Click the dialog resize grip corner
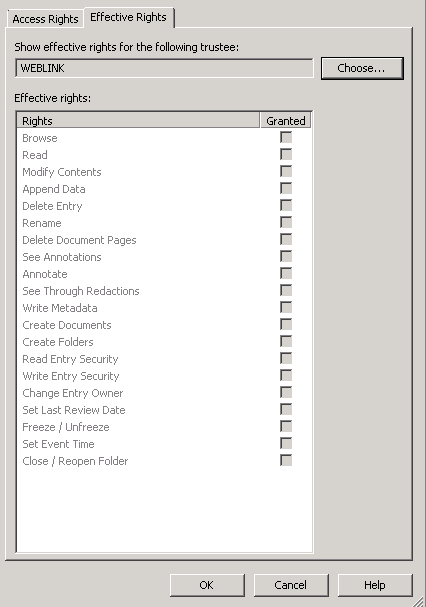Viewport: 426px width, 607px height. coord(419,600)
